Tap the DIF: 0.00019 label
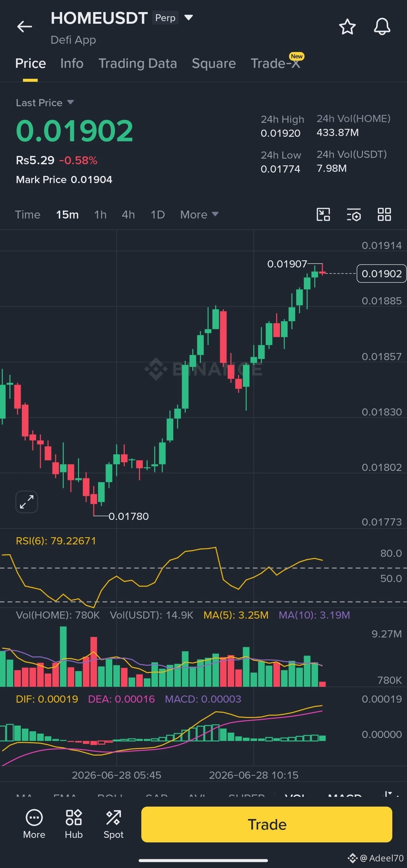Viewport: 407px width, 868px height. [47, 699]
